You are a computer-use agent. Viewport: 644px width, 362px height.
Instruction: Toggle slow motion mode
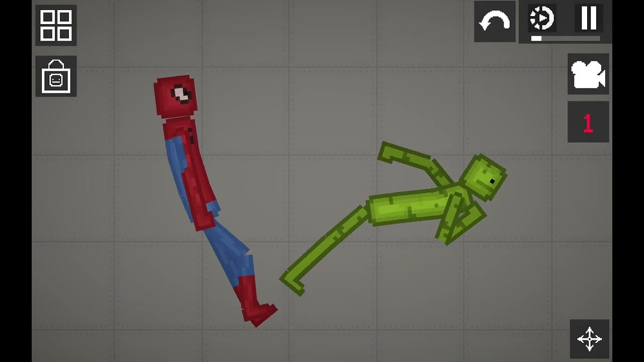(541, 19)
